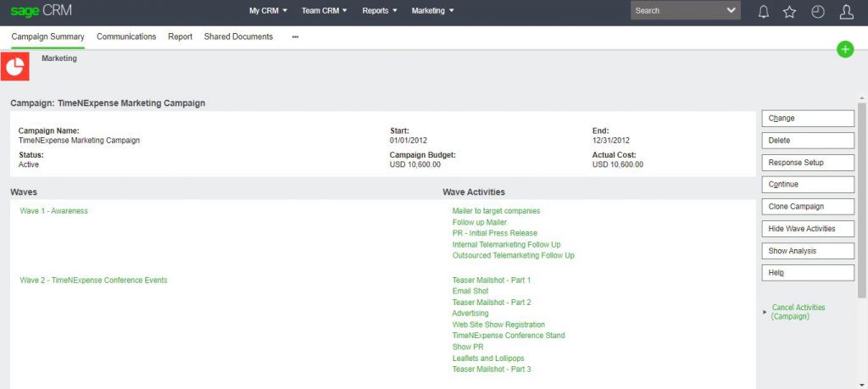Screen dimensions: 868x389
Task: Click the red Marketing pie chart icon
Action: (x=15, y=66)
